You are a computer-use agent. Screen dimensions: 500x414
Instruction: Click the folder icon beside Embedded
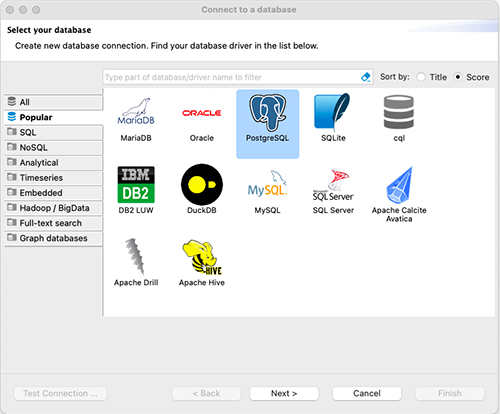tap(12, 192)
